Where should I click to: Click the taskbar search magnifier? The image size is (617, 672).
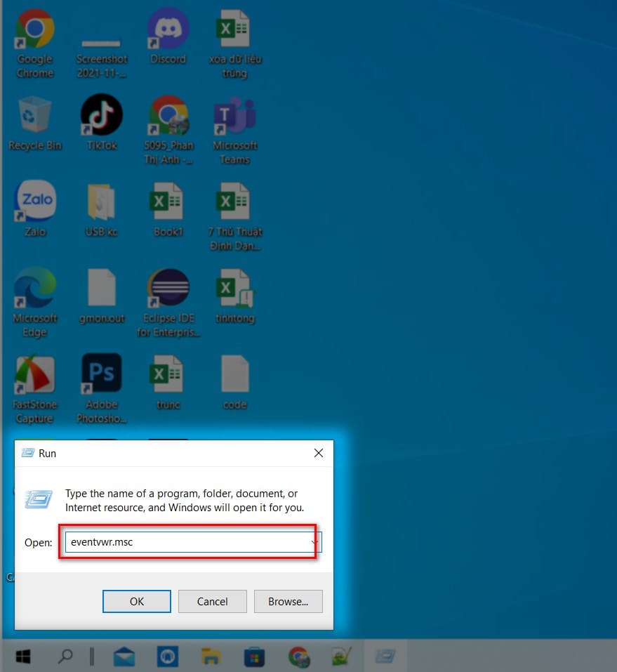pyautogui.click(x=65, y=656)
